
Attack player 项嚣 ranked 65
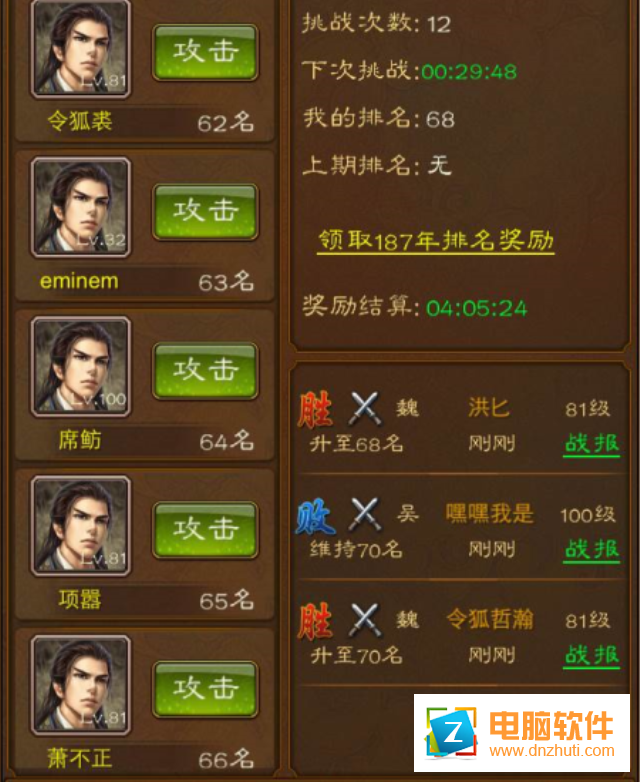click(205, 530)
